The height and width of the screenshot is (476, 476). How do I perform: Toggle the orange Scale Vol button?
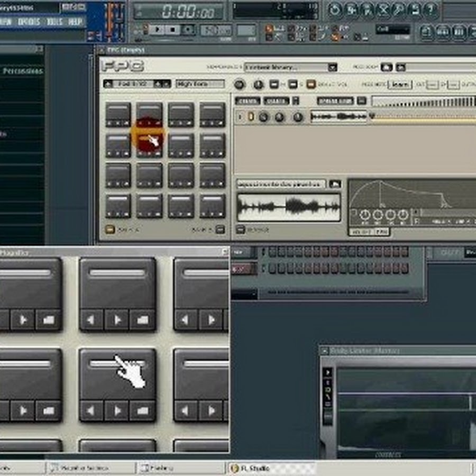pos(311,84)
